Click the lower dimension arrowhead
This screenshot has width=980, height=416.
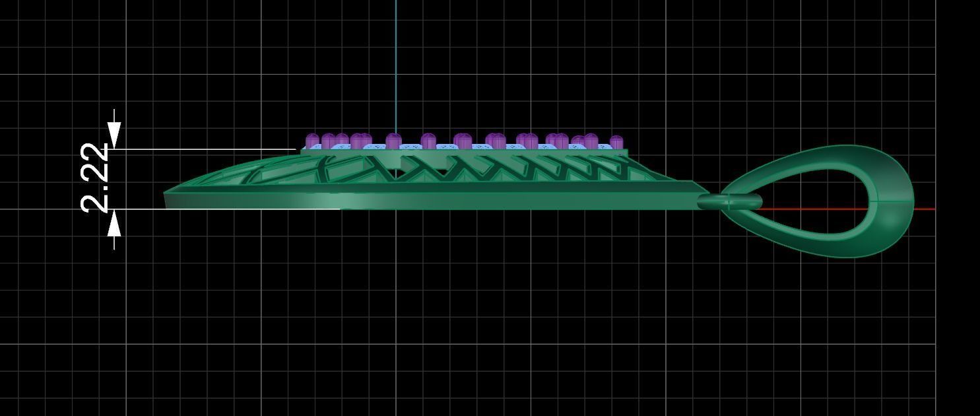(x=115, y=225)
